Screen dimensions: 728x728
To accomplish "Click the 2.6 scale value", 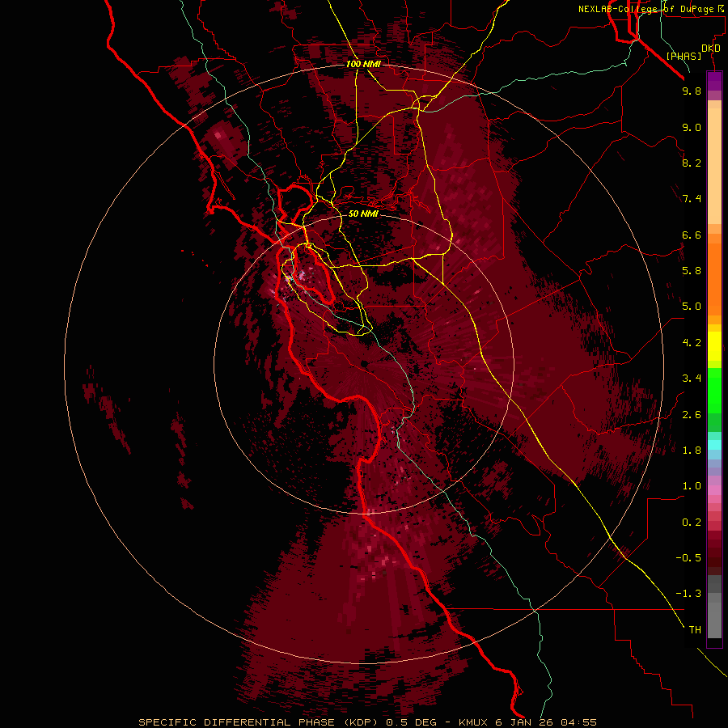I will pyautogui.click(x=692, y=415).
